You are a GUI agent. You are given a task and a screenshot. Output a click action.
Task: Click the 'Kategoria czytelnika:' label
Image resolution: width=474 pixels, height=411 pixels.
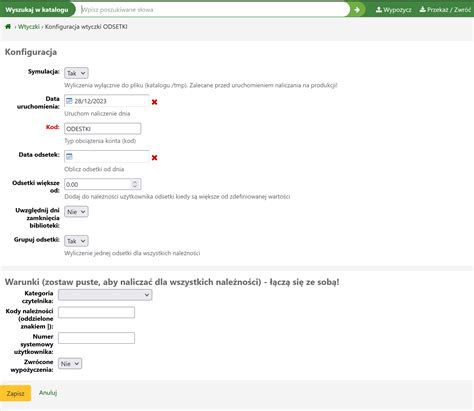pos(38,297)
